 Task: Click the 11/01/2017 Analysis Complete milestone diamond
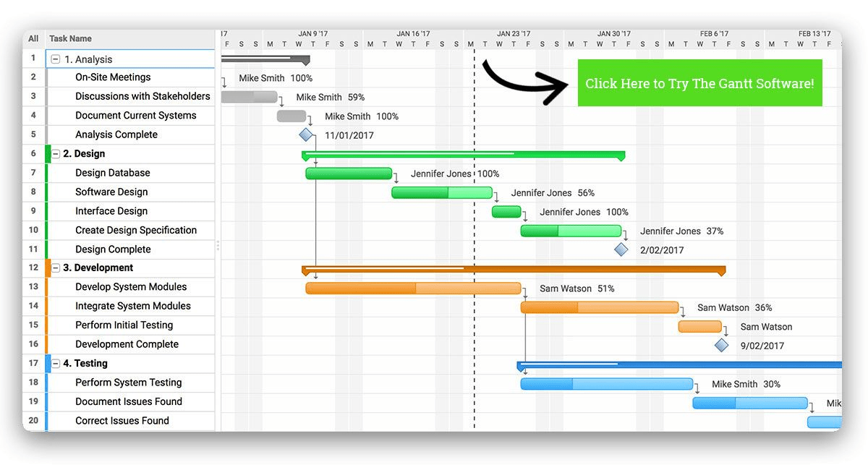click(306, 134)
